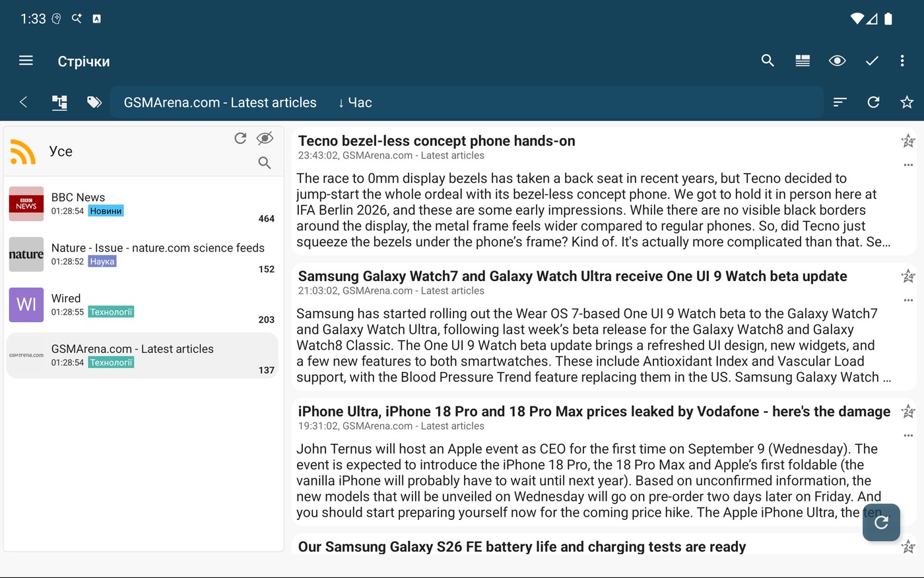The image size is (924, 578).
Task: Click the Новини tag on BBC News
Action: (x=106, y=211)
